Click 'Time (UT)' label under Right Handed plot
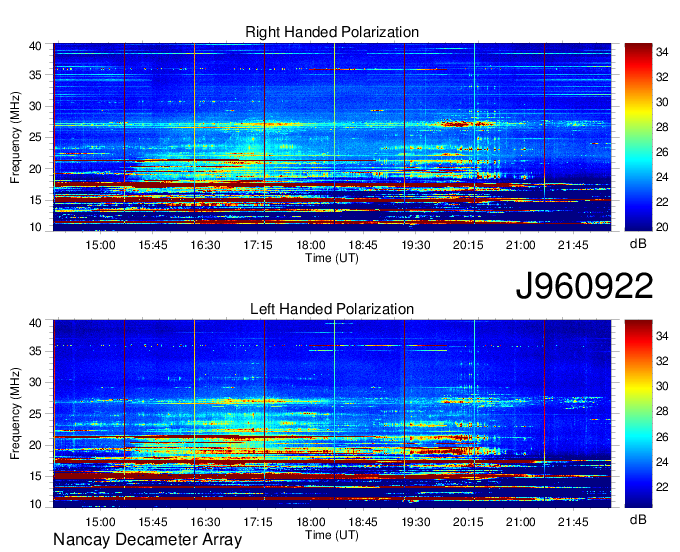680x552 pixels. 332,258
